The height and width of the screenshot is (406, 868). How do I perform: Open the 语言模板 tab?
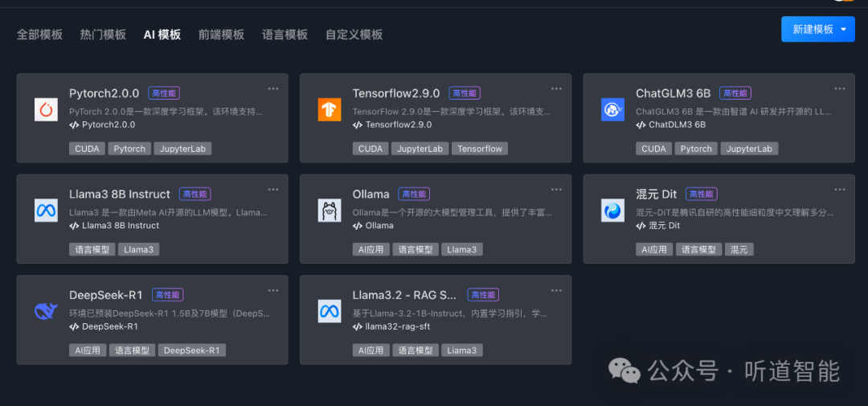click(285, 35)
